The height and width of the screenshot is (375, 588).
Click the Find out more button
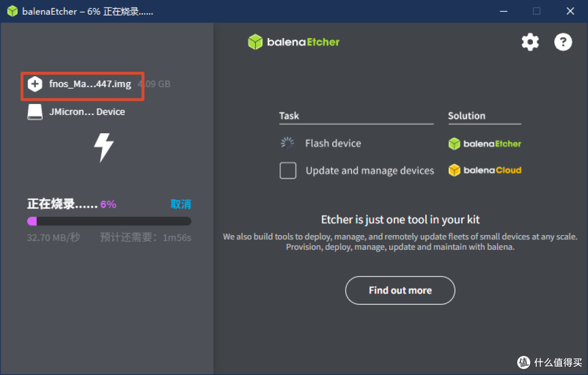tap(400, 290)
